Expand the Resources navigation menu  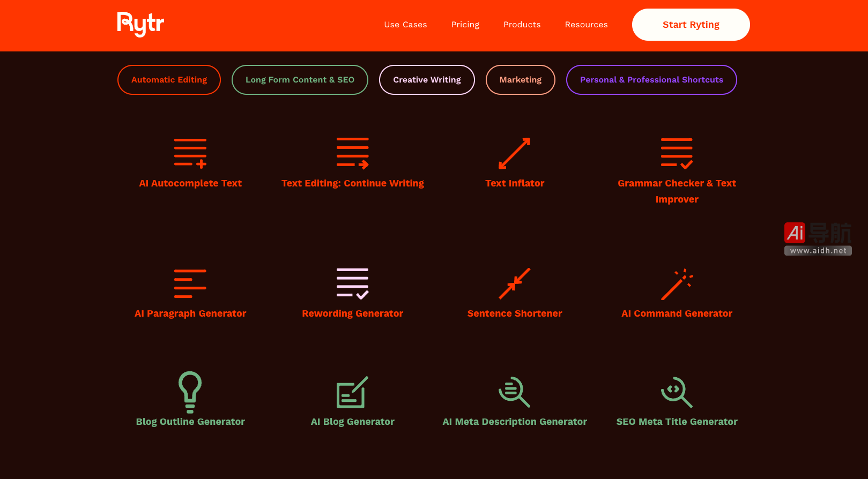point(586,25)
